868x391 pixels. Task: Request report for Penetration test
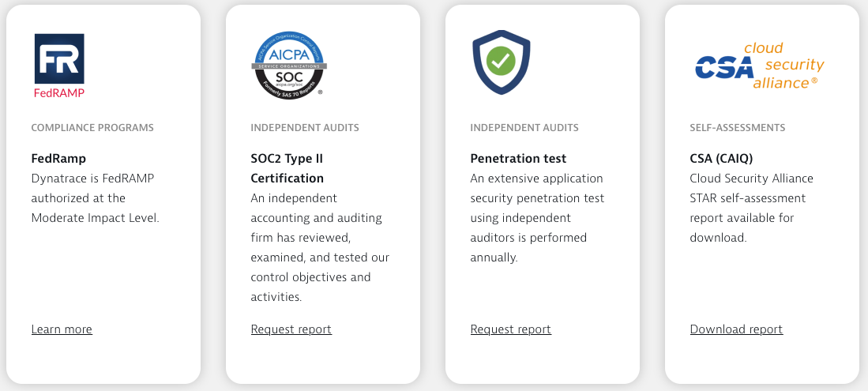coord(511,329)
